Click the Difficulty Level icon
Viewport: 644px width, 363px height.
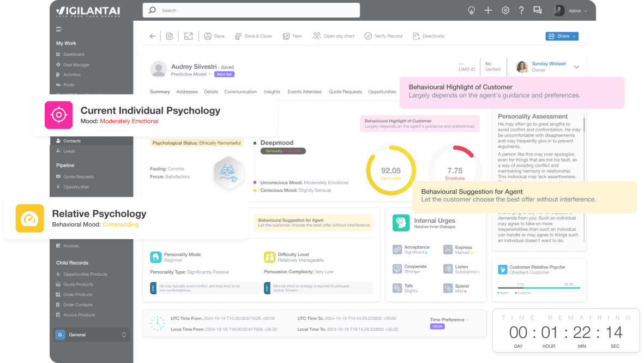269,257
